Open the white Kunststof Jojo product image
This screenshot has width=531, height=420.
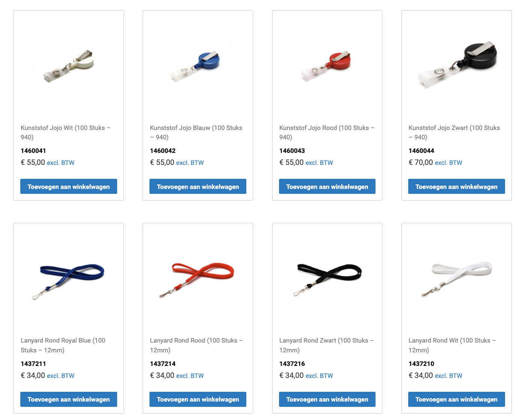[69, 66]
